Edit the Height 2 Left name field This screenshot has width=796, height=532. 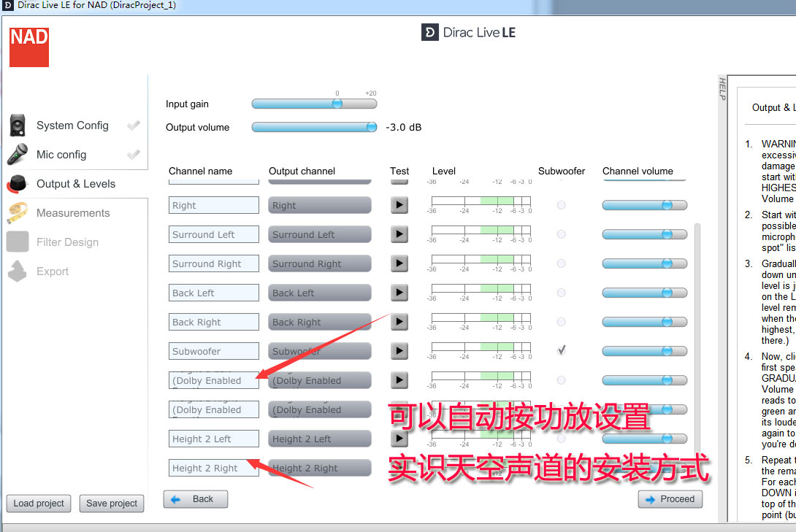coord(214,439)
